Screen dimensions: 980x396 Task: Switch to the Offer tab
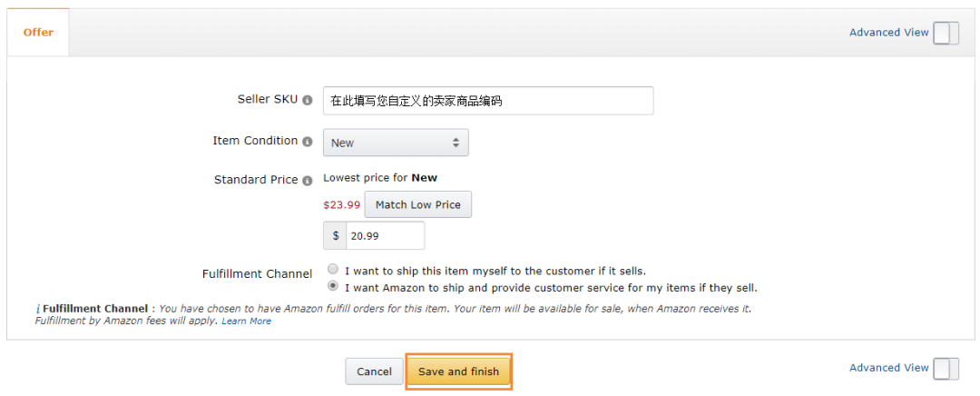point(38,33)
